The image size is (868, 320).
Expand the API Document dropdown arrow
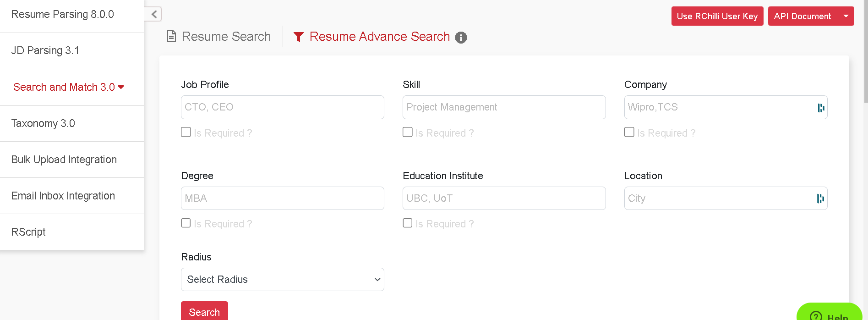(846, 16)
